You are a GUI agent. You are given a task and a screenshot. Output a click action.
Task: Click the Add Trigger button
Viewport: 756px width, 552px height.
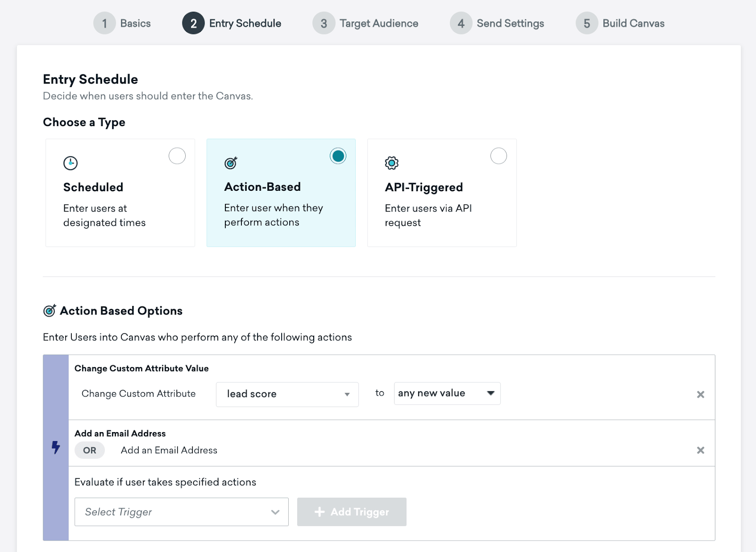[352, 512]
